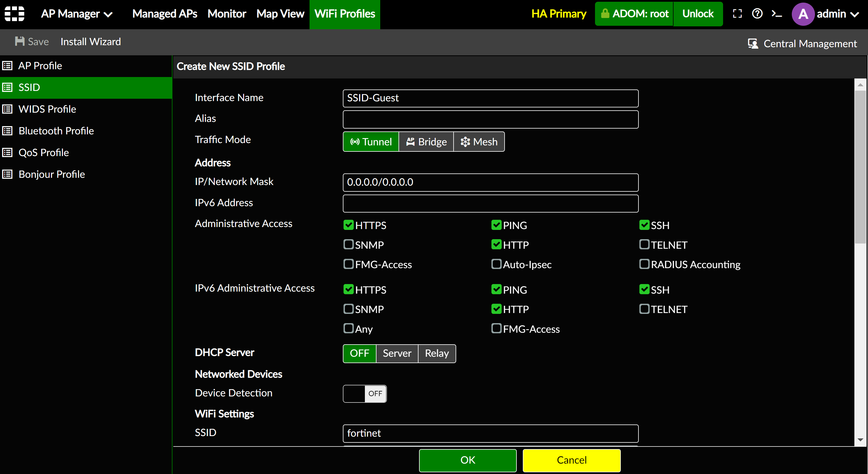Check the Any checkbox under IPv6 access
This screenshot has height=474, width=868.
(x=348, y=328)
